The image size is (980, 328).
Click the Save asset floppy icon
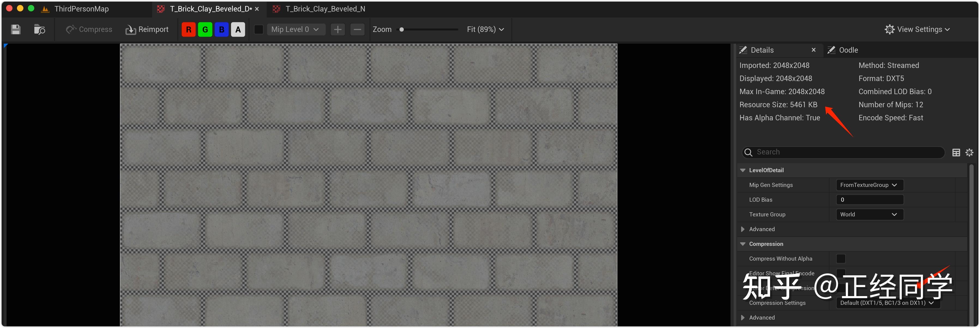pyautogui.click(x=16, y=29)
